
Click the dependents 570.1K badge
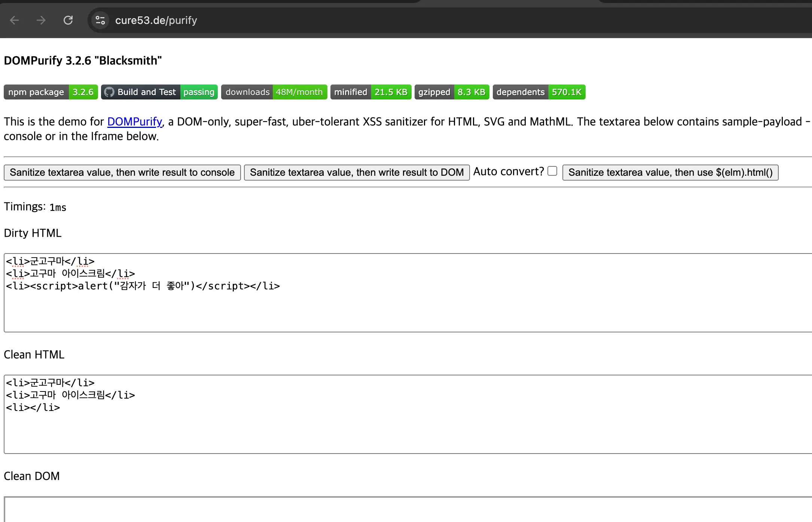(539, 92)
